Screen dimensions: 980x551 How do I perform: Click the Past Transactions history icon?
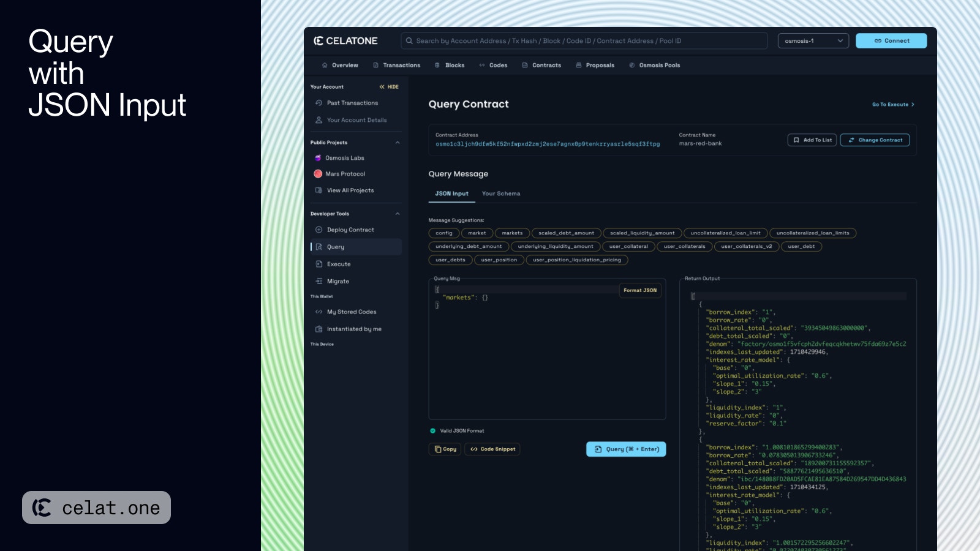click(318, 103)
